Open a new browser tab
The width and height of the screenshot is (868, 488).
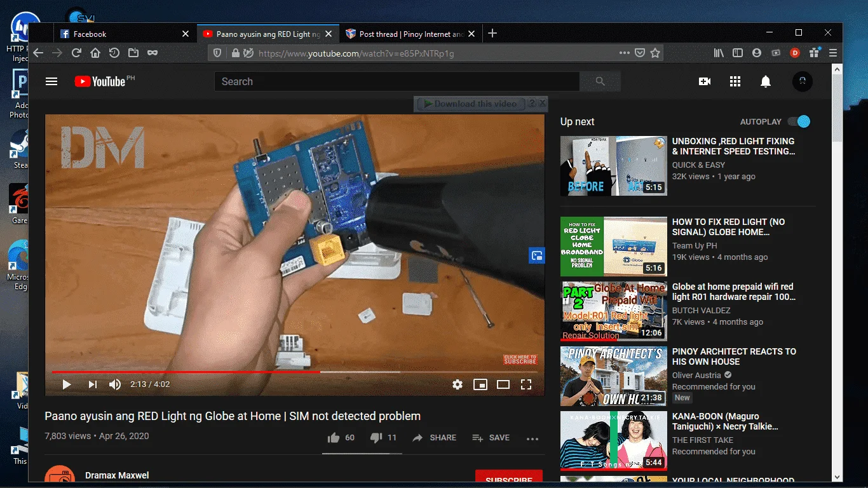pos(492,34)
